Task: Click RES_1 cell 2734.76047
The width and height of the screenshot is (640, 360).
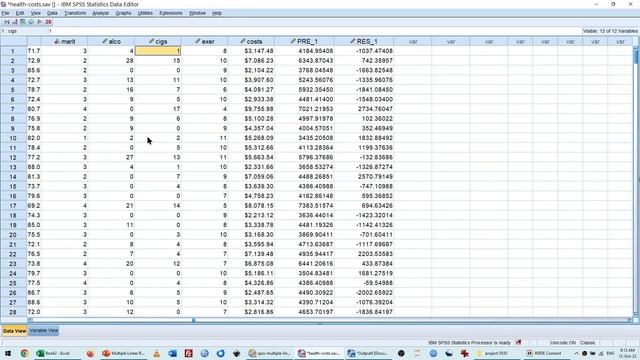Action: pos(364,109)
